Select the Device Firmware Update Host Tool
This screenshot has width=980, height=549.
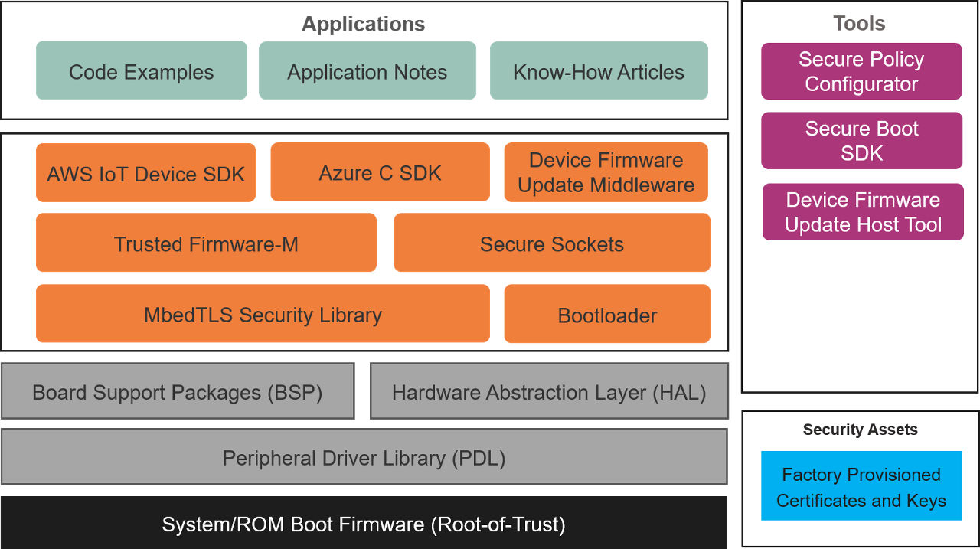click(863, 212)
